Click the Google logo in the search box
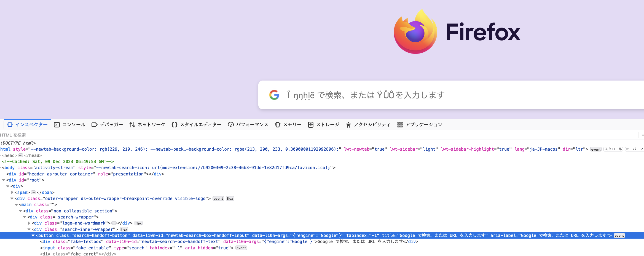The height and width of the screenshot is (256, 644). coord(274,95)
